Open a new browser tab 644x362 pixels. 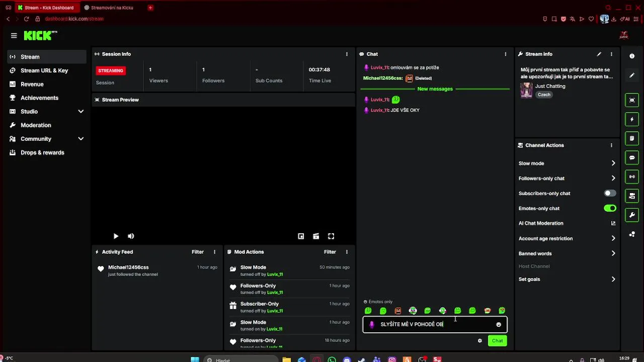click(150, 8)
